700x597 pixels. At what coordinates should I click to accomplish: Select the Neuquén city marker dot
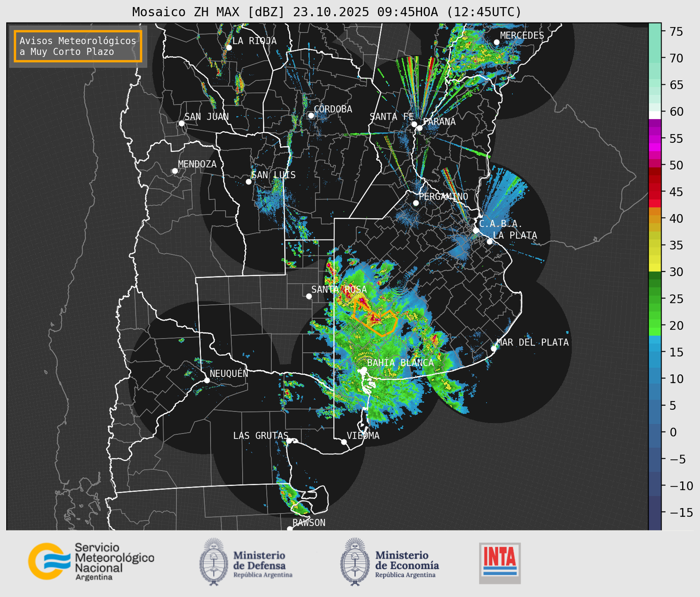click(x=207, y=380)
